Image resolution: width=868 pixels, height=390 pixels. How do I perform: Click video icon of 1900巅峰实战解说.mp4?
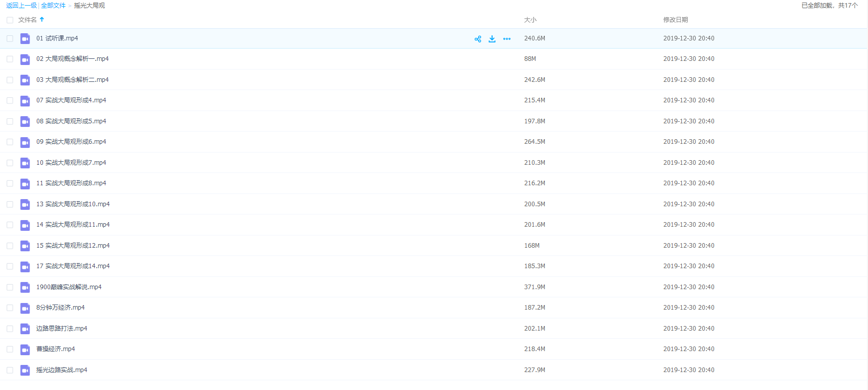(x=25, y=288)
